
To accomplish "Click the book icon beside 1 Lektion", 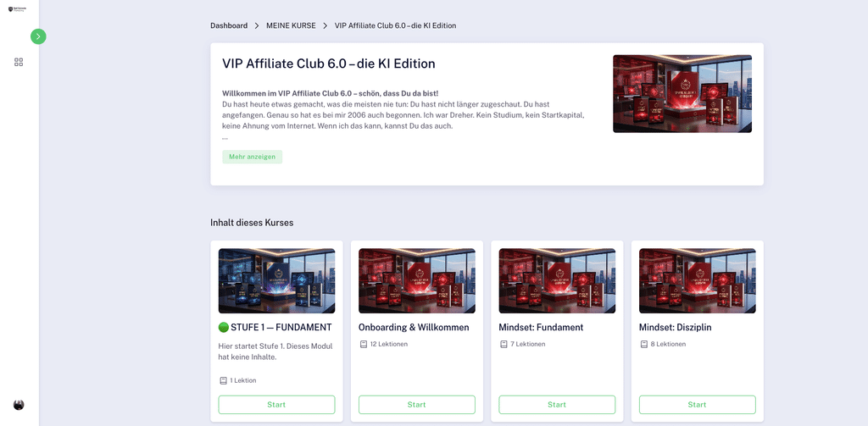I will pyautogui.click(x=223, y=380).
